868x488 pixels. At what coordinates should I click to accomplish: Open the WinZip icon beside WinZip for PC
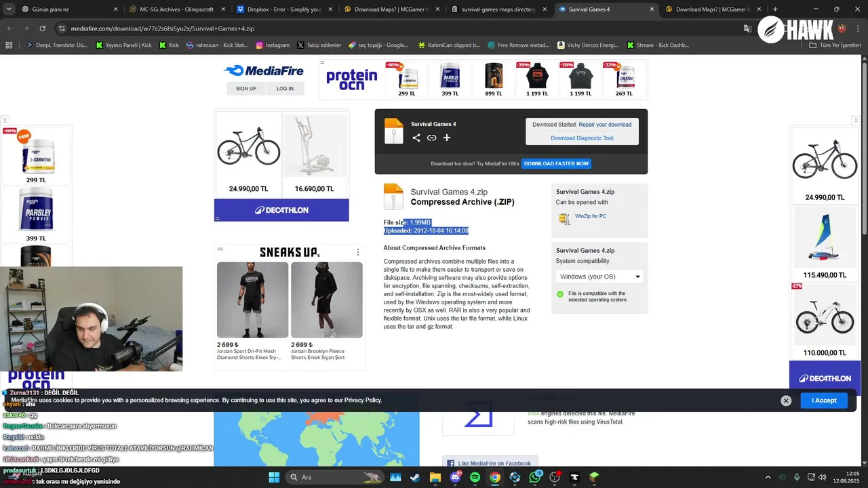[564, 218]
